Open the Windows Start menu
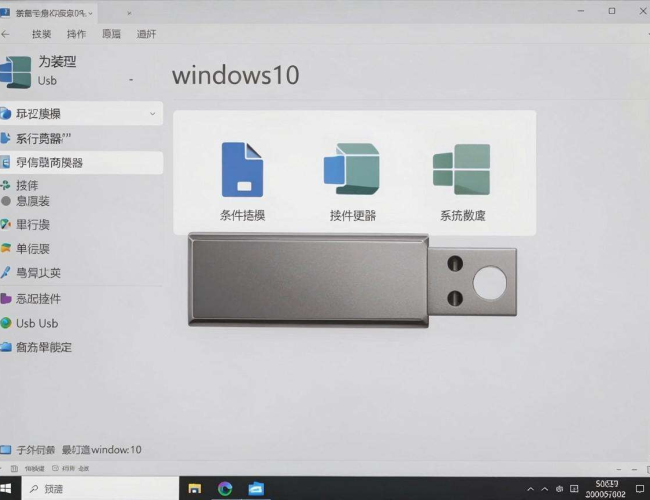650x500 pixels. coord(6,488)
